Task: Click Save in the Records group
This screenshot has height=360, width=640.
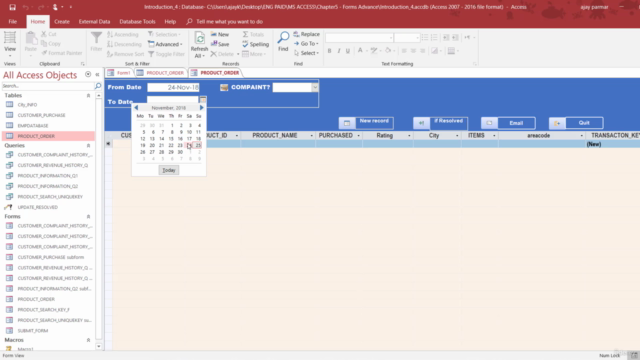Action: coord(220,44)
